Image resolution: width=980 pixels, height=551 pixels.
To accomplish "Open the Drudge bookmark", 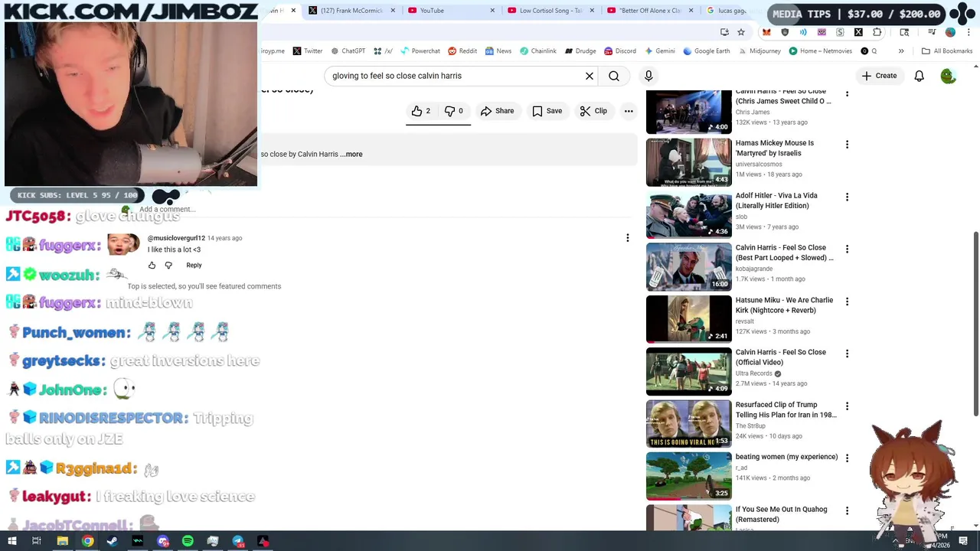I will pyautogui.click(x=580, y=51).
